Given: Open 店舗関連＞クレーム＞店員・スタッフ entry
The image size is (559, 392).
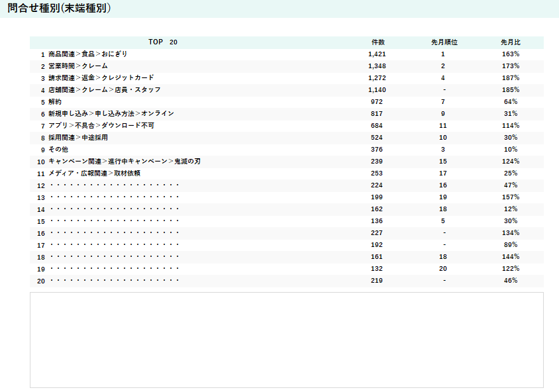Looking at the screenshot, I should click(104, 89).
